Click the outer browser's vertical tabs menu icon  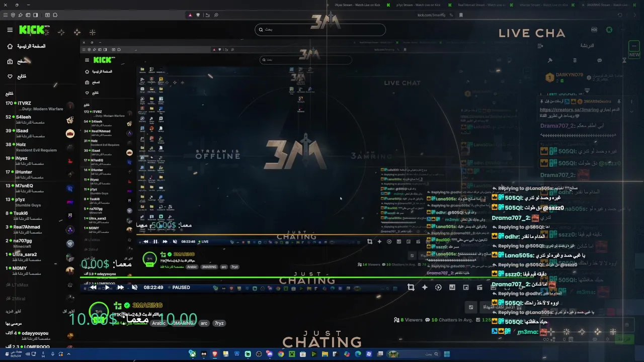point(5,15)
